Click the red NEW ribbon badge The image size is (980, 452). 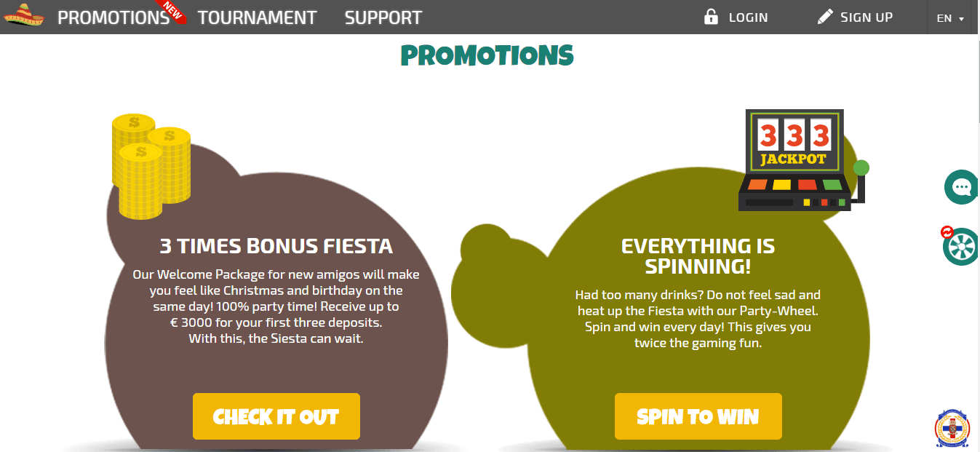173,10
